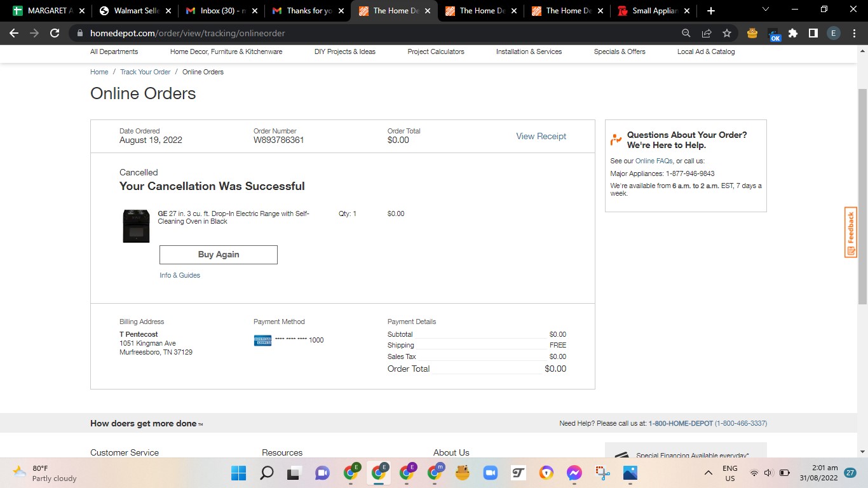The width and height of the screenshot is (868, 488).
Task: Open the Chrome profile E avatar
Action: click(834, 33)
